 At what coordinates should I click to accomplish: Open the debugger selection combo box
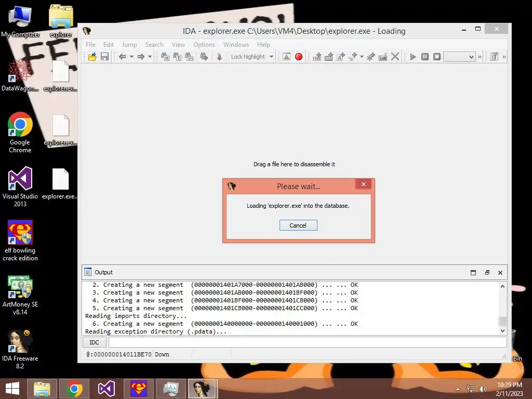(459, 57)
